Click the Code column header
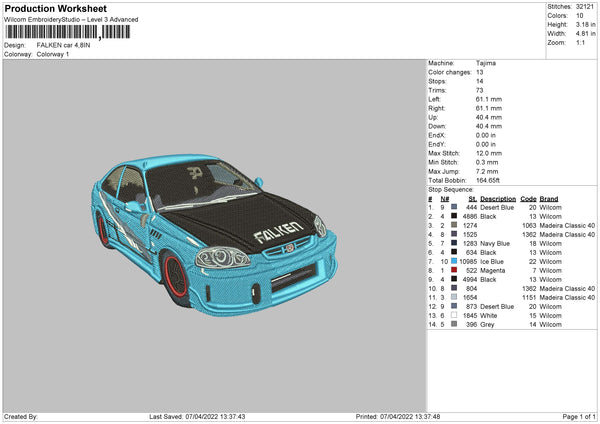600x424 pixels. coord(529,198)
